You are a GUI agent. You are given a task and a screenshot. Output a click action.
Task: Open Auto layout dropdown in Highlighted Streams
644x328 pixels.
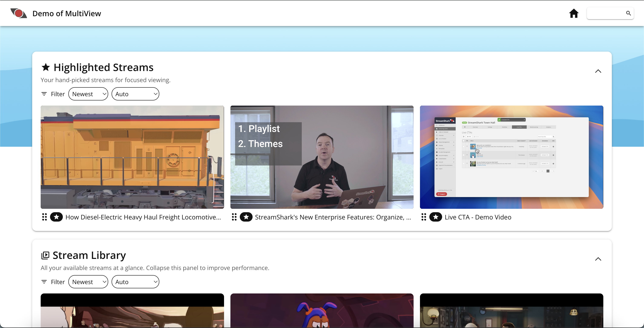click(x=135, y=94)
